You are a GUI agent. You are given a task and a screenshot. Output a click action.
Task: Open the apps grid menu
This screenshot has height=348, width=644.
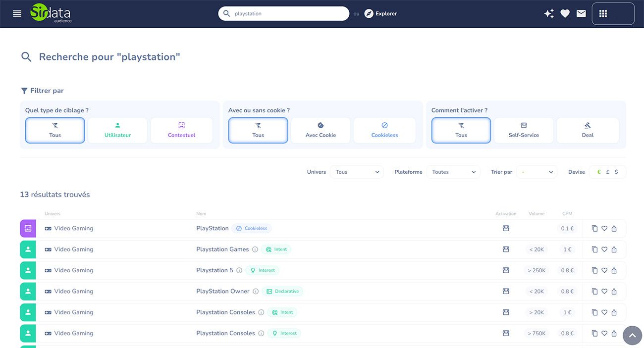click(x=603, y=14)
